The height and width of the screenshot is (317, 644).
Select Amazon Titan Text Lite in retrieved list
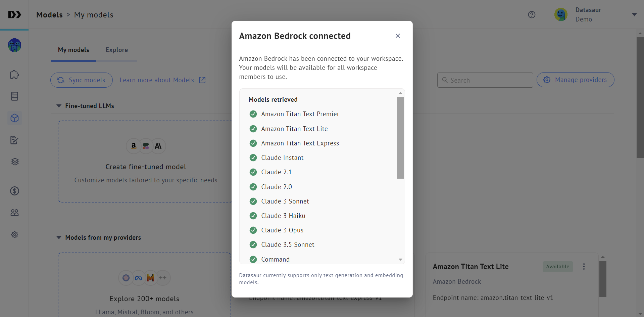click(294, 129)
